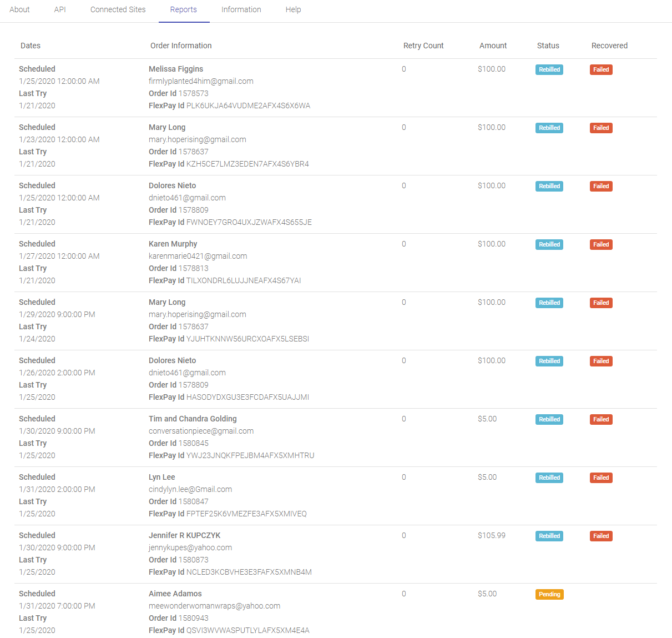Open the API tab
This screenshot has height=638, width=672.
pos(59,9)
